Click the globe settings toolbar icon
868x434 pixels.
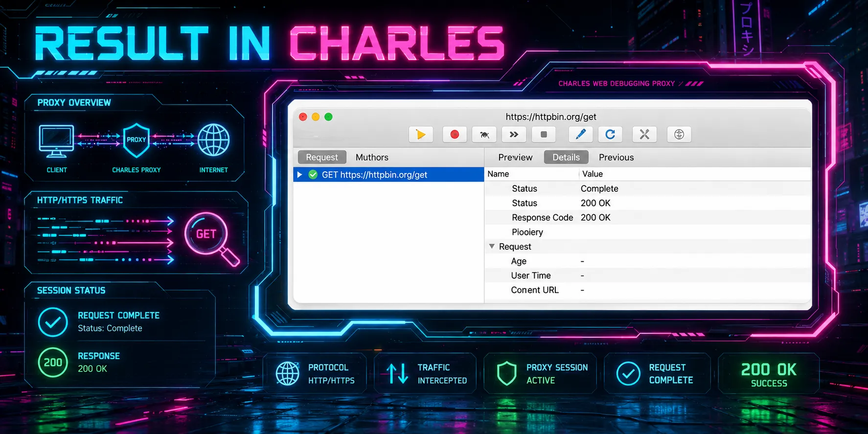click(x=679, y=134)
